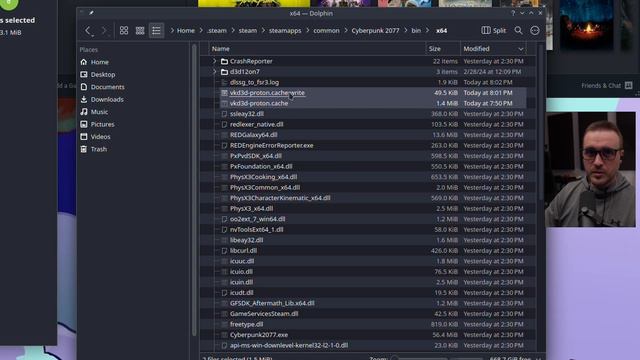Select file icuin.dll
The image size is (640, 360).
[241, 282]
